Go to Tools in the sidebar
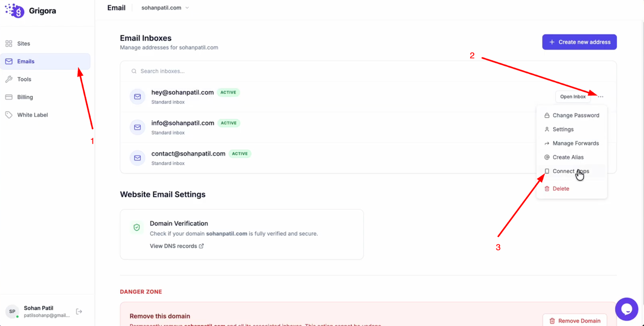This screenshot has height=326, width=644. (x=24, y=79)
